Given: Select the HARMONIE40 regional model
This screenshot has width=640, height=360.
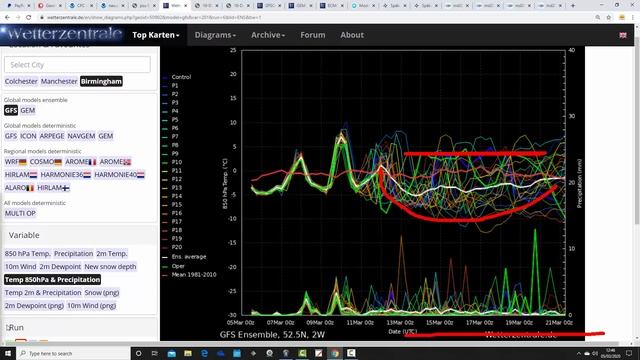Looking at the screenshot, I should click(x=119, y=175).
